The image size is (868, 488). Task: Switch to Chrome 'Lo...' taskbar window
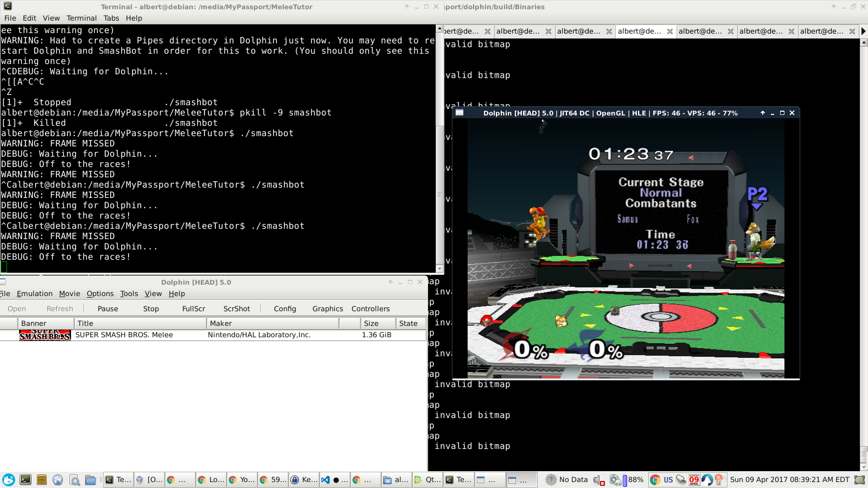211,480
